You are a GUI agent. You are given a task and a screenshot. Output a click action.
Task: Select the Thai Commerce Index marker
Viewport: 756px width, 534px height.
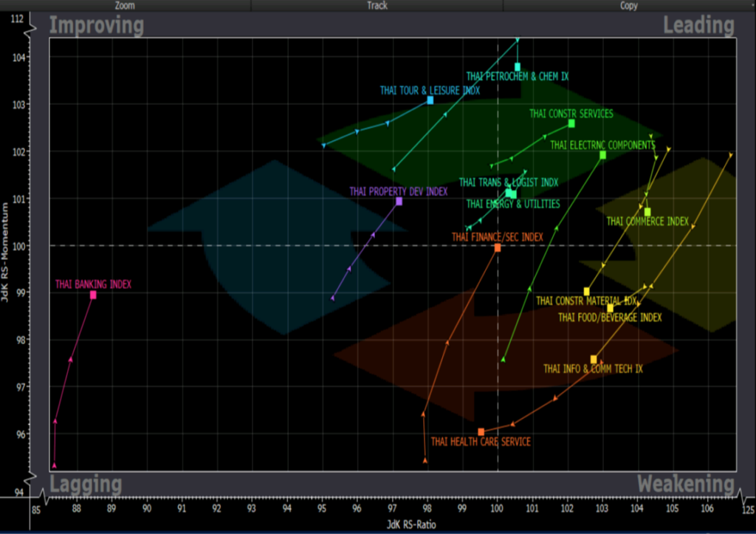point(647,212)
